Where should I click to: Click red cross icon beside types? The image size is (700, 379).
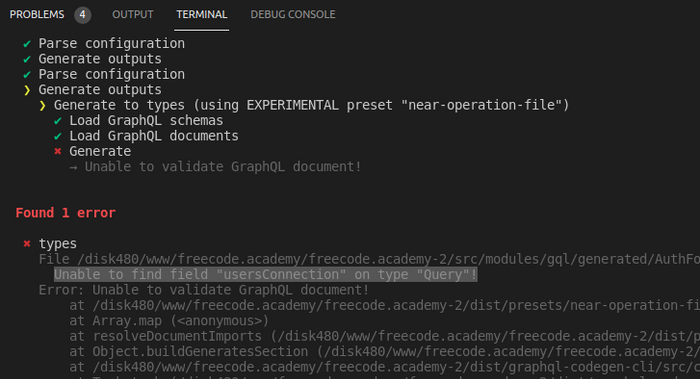point(27,243)
